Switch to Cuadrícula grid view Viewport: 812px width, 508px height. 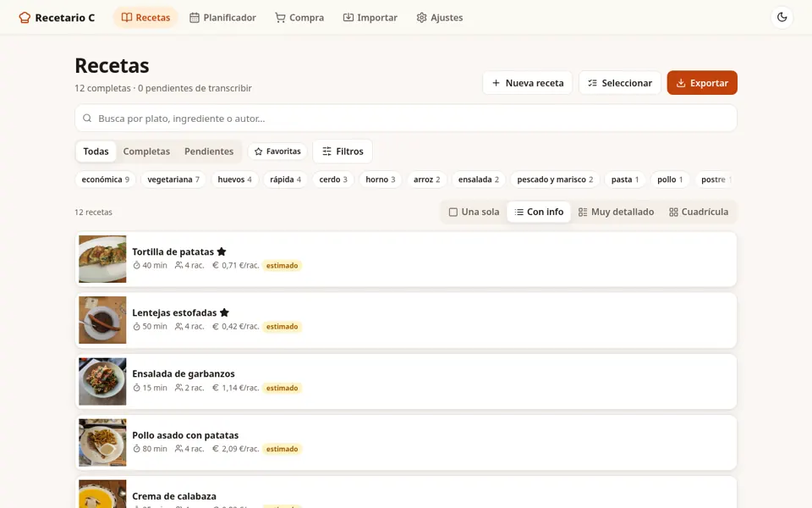tap(699, 212)
